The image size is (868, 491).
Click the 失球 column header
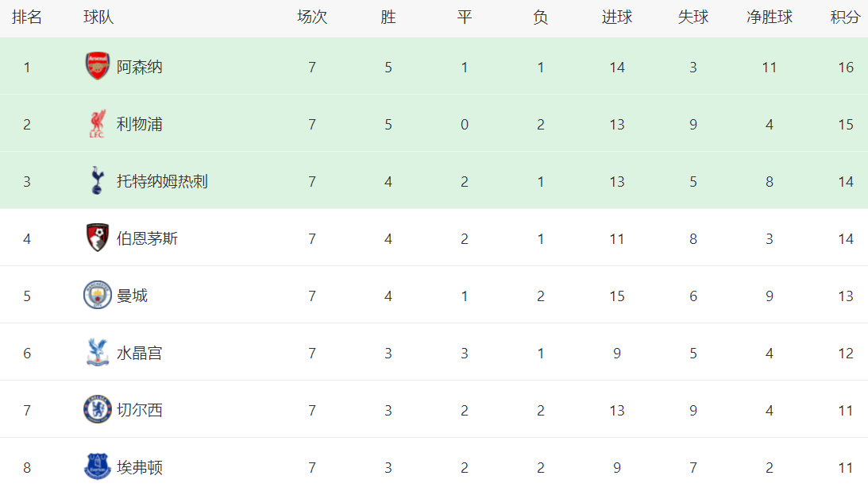point(692,17)
